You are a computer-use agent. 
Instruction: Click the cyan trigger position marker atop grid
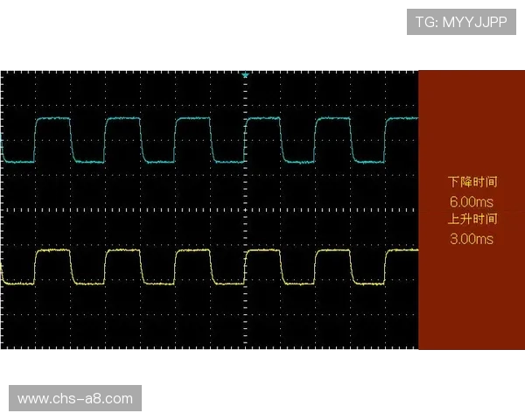coord(246,75)
